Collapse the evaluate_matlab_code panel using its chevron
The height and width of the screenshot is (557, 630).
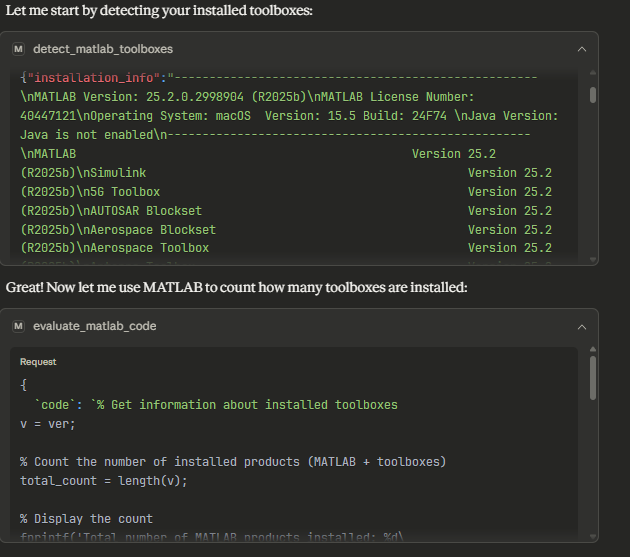pyautogui.click(x=582, y=326)
